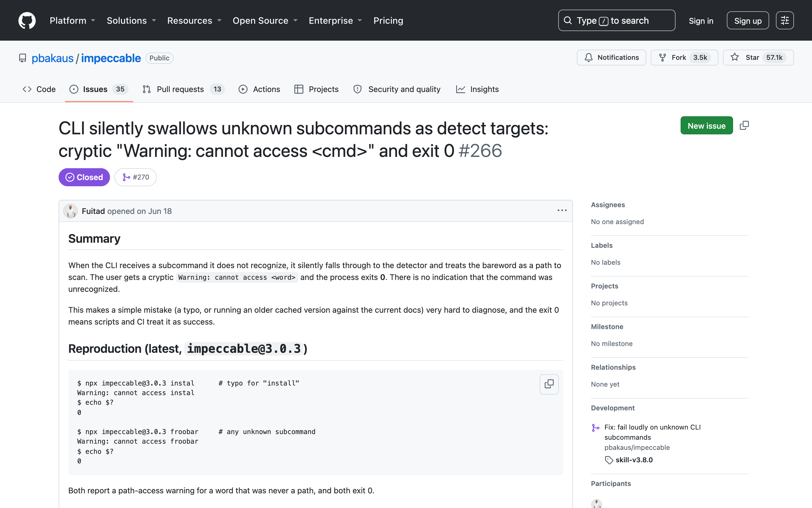Click the Labels sidebar heading
Viewport: 812px width, 508px height.
[x=602, y=245]
